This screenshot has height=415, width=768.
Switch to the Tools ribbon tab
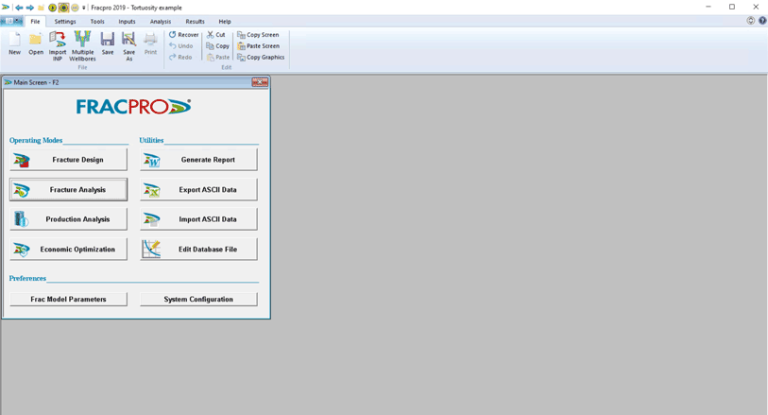tap(97, 22)
